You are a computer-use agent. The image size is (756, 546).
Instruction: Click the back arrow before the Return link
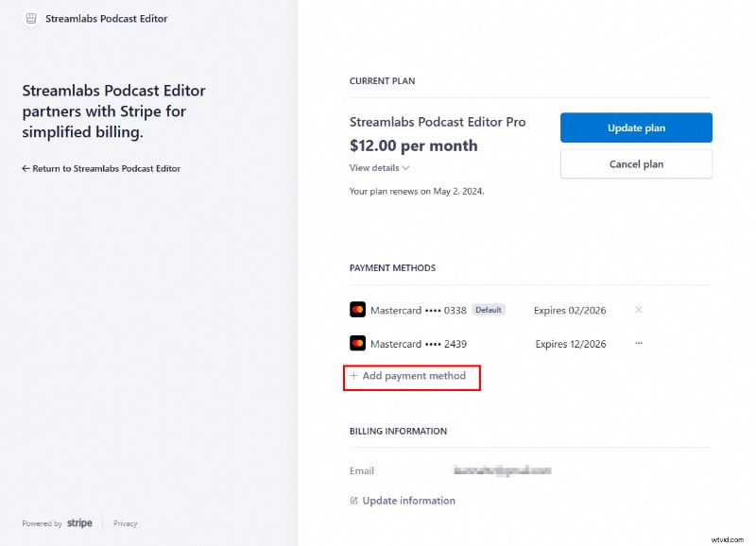click(x=27, y=168)
